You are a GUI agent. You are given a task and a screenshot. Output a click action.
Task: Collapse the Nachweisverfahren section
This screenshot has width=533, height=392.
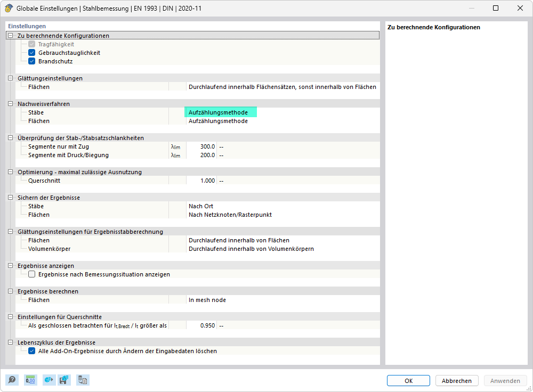(11, 104)
